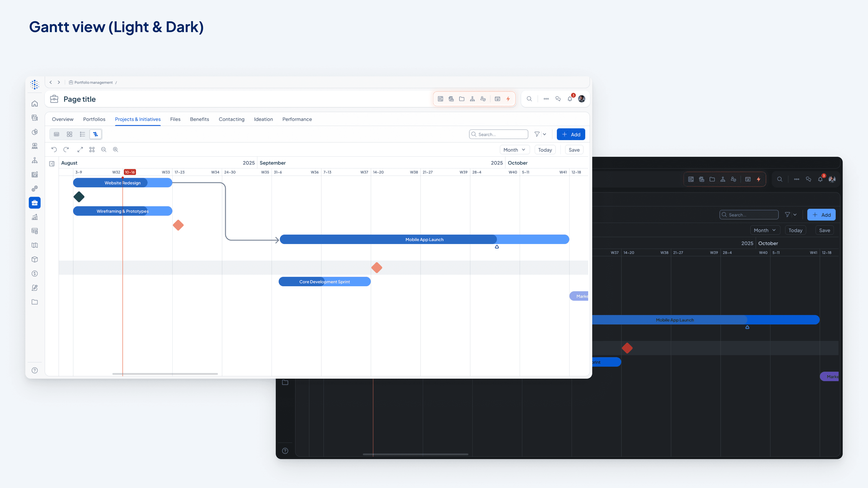Expand the Gantt side panel
Viewport: 868px width, 488px height.
tap(52, 164)
